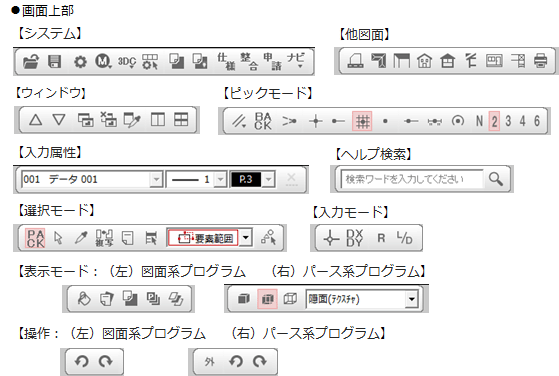Click the disabled X delete icon in 入力属性
The height and width of the screenshot is (376, 559).
pos(291,179)
